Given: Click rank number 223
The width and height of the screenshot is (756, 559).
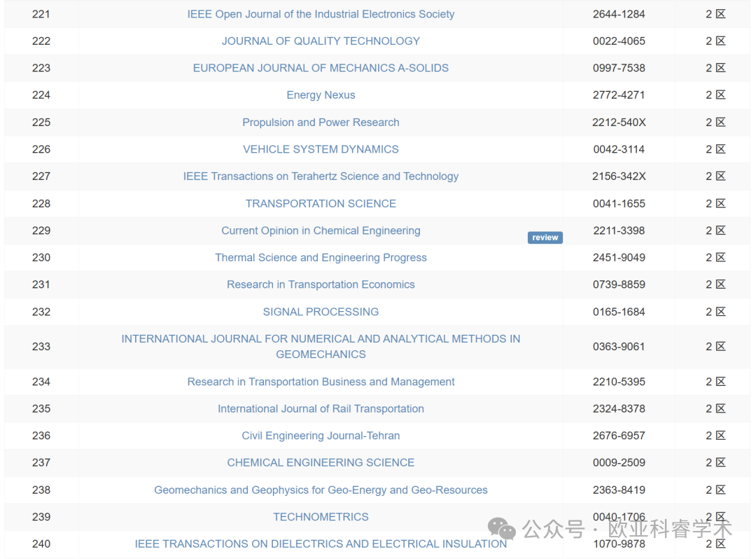Looking at the screenshot, I should coord(41,68).
